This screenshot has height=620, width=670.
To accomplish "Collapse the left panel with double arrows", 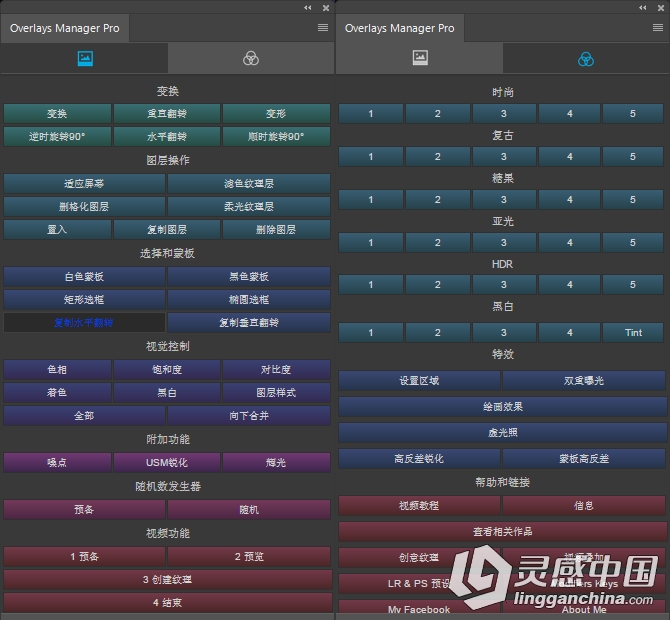I will (308, 8).
